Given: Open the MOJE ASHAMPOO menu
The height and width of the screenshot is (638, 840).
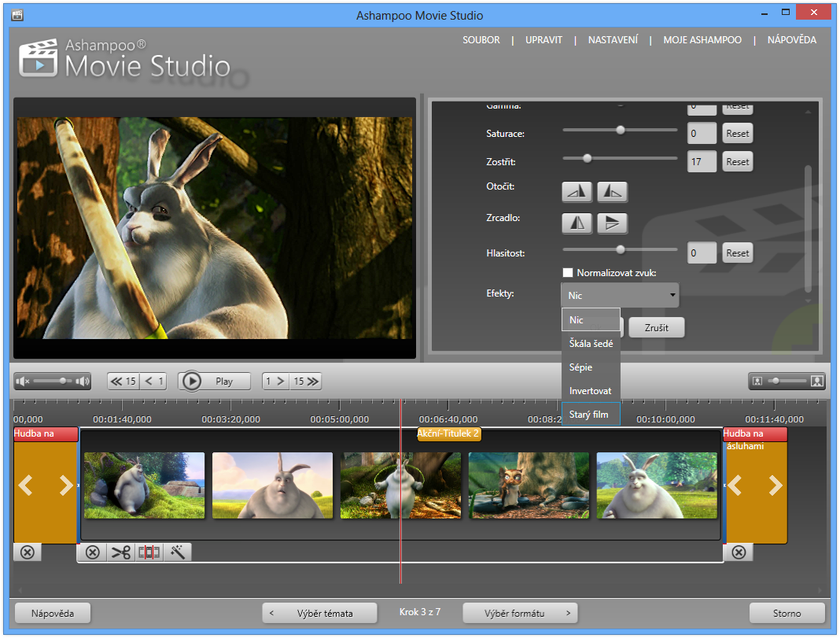Looking at the screenshot, I should pos(702,40).
